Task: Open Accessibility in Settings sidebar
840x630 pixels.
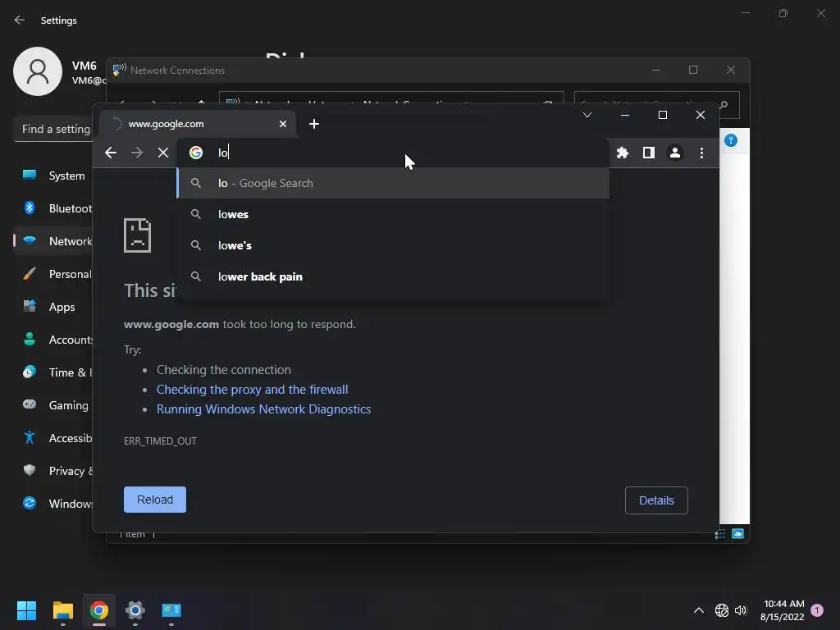Action: (53, 438)
